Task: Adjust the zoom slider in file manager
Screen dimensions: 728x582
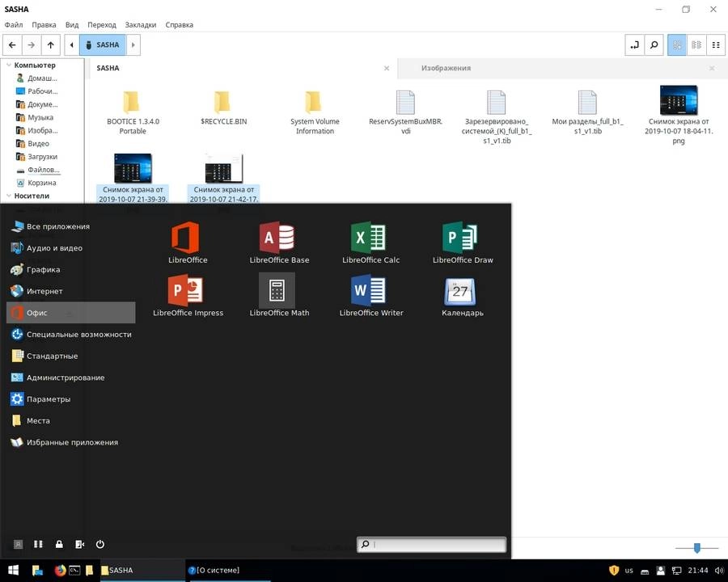Action: point(697,548)
